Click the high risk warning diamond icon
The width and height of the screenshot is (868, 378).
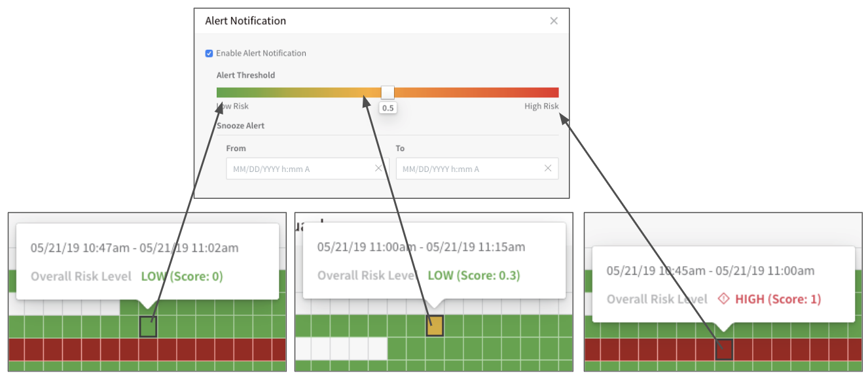click(x=723, y=299)
